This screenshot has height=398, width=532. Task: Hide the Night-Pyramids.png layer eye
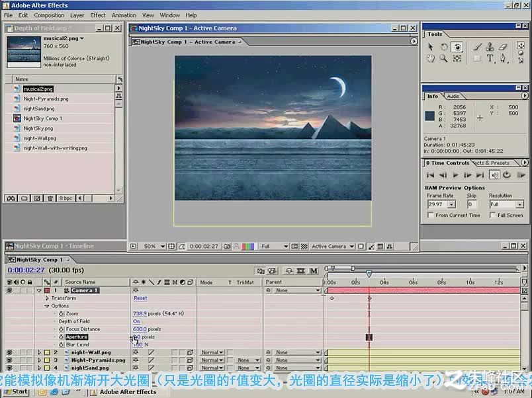tap(9, 360)
